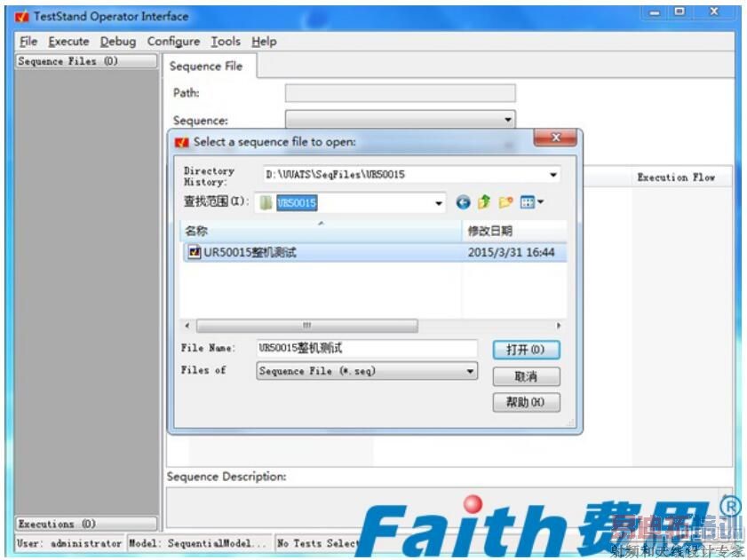Click the 打开(O) open button
This screenshot has height=560, width=747.
click(x=526, y=350)
